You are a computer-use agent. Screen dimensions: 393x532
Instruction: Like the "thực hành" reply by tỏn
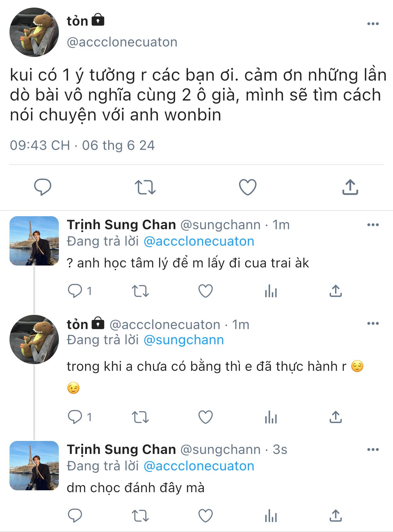pyautogui.click(x=205, y=417)
